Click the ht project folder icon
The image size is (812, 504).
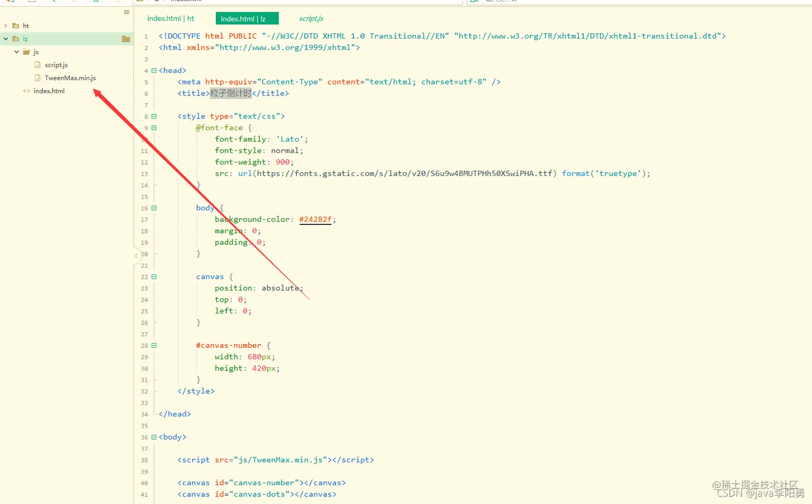[x=16, y=26]
